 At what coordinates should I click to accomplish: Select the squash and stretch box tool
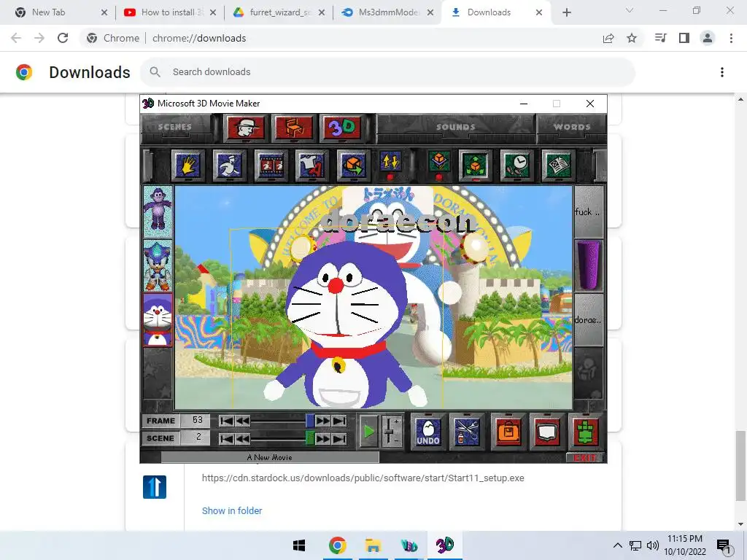point(439,163)
